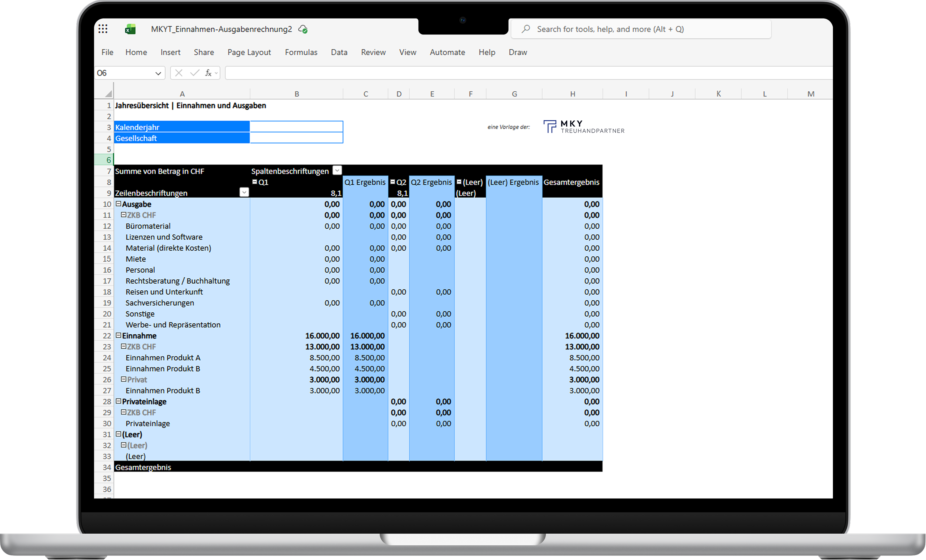This screenshot has width=926, height=560.
Task: Click the formula bar enter checkmark icon
Action: point(194,73)
